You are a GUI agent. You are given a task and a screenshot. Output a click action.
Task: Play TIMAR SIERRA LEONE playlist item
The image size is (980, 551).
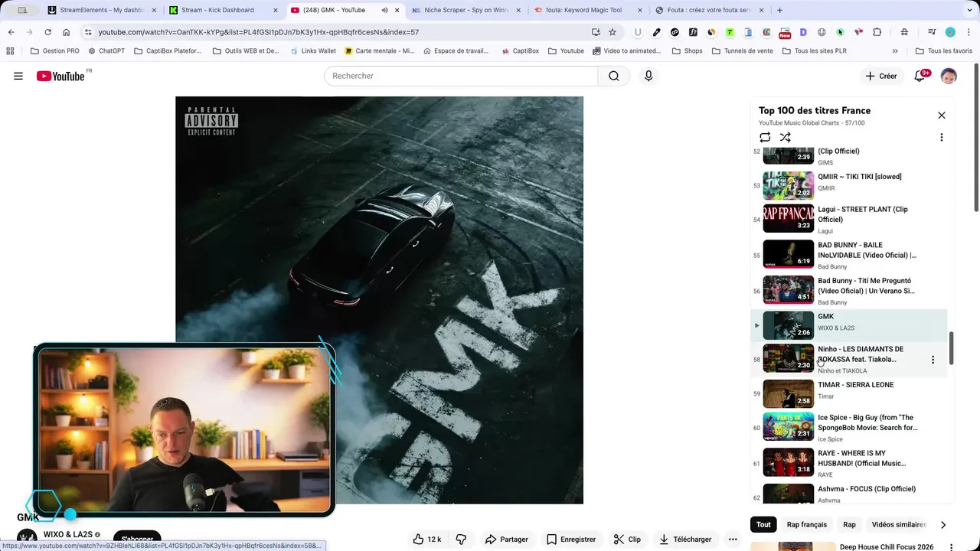[850, 394]
